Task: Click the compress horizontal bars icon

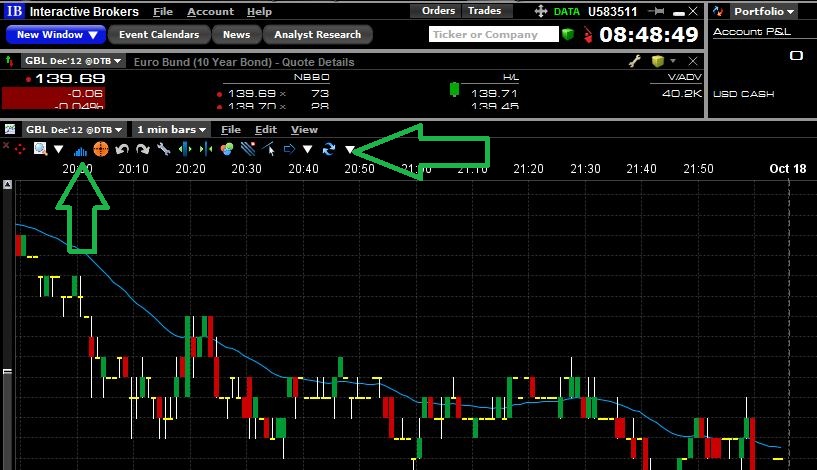Action: [x=206, y=150]
